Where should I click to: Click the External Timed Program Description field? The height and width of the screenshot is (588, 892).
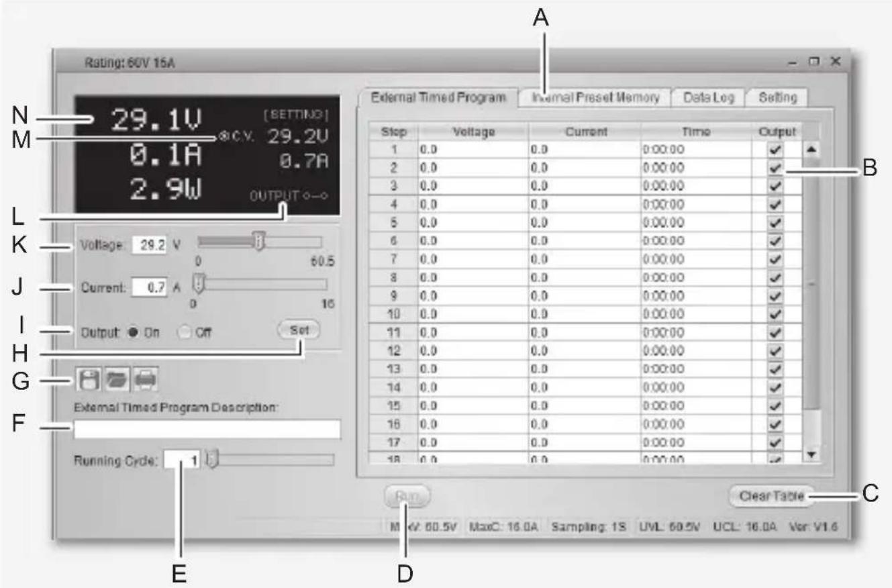pos(207,430)
